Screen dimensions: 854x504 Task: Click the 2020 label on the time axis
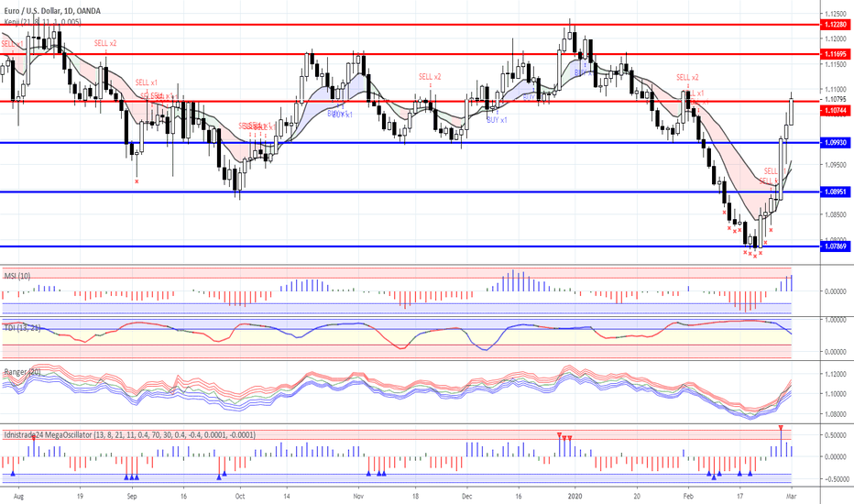click(575, 497)
